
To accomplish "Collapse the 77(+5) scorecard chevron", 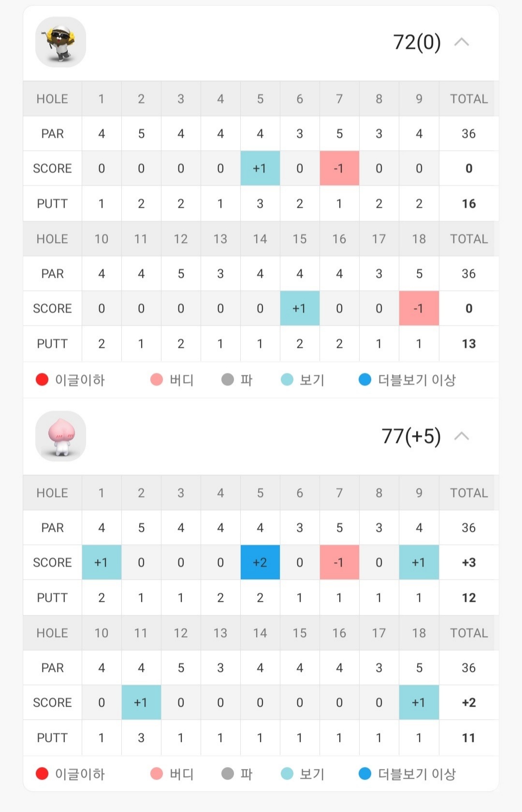I will (x=462, y=436).
